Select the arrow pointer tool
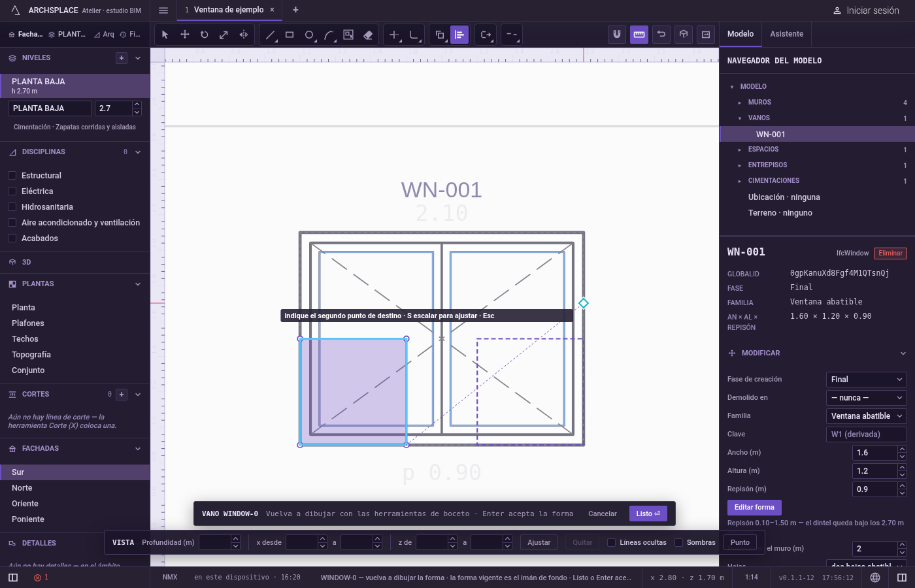This screenshot has width=915, height=588. click(x=165, y=35)
